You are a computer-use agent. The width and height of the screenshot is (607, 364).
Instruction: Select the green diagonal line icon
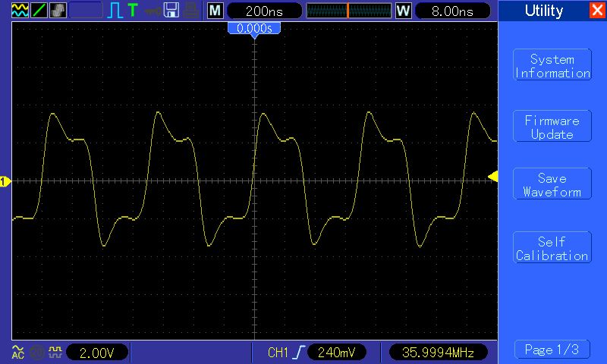[x=39, y=11]
